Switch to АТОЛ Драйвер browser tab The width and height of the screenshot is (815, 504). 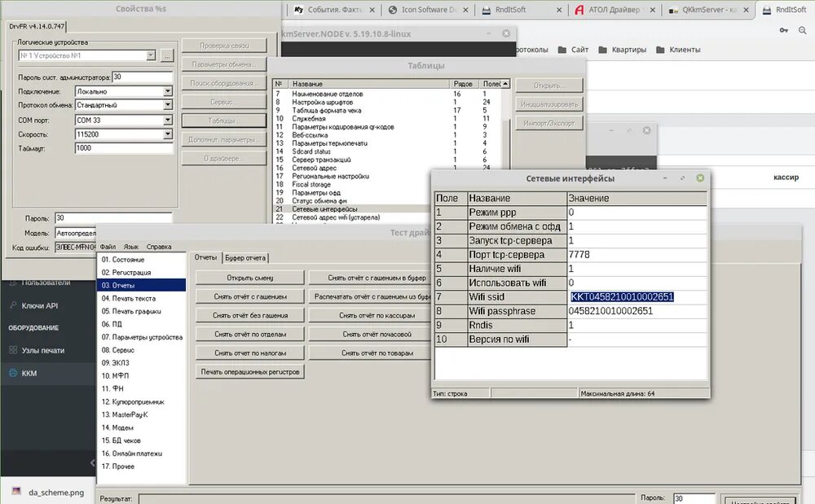point(615,10)
